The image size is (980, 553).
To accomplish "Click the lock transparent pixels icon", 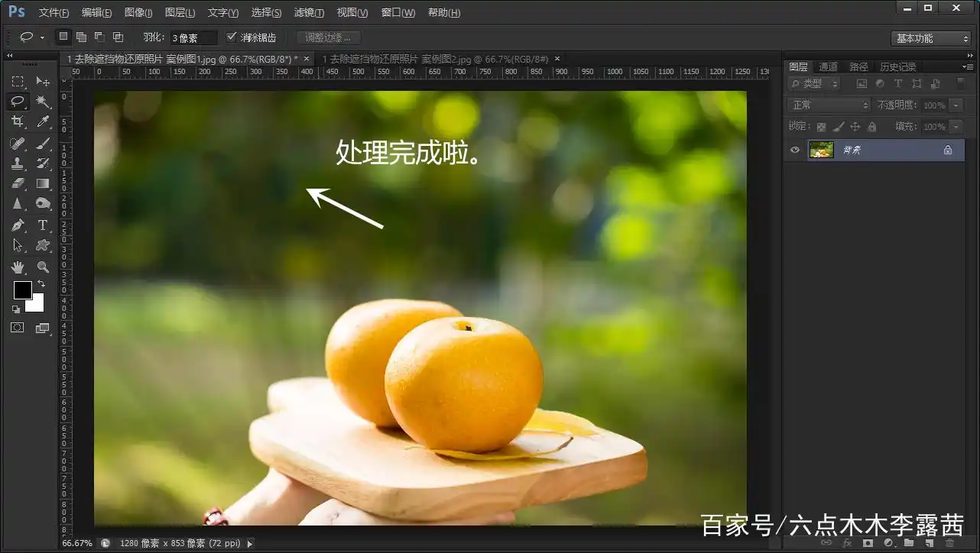I will click(x=822, y=126).
